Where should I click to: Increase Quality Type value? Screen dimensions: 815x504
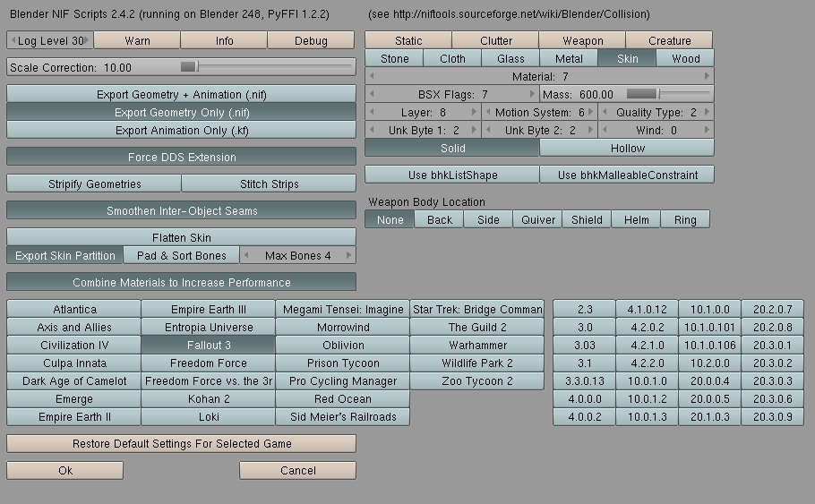pyautogui.click(x=707, y=112)
